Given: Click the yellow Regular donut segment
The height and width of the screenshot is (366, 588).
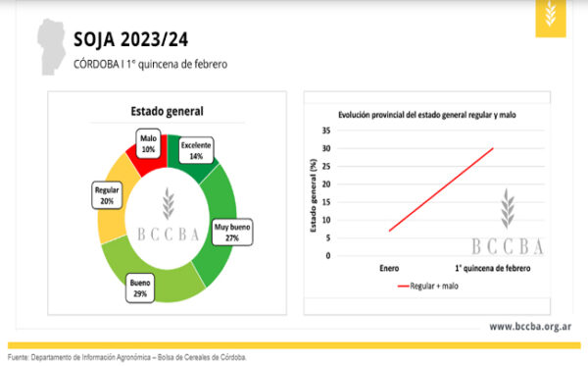Looking at the screenshot, I should coord(114,222).
